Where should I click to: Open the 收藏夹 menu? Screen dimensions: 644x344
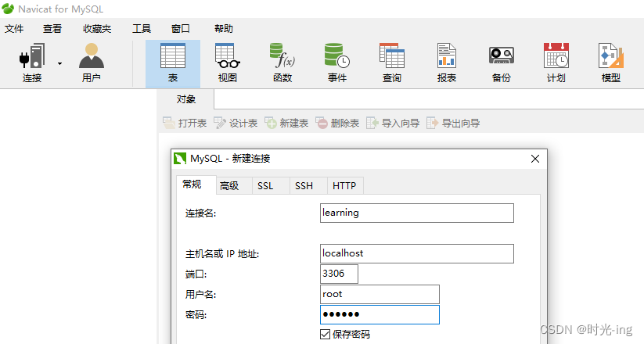(97, 29)
